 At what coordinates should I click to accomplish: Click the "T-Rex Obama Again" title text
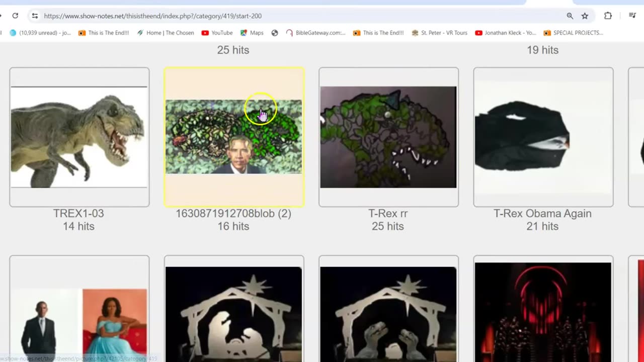542,213
